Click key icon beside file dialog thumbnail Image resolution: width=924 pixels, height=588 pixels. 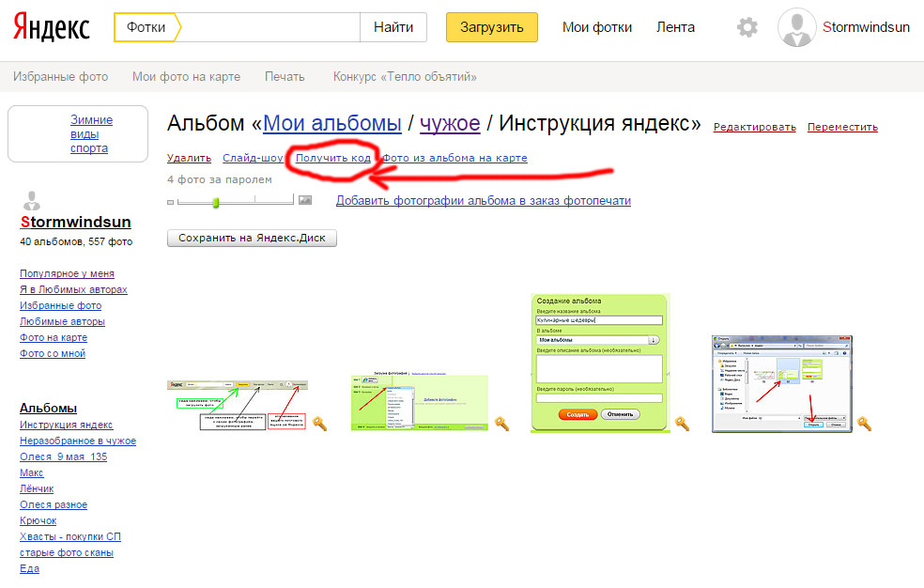coord(864,423)
